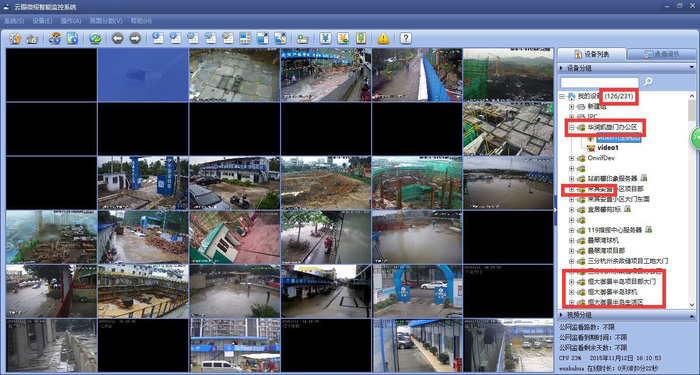Viewport: 700px width, 375px height.
Task: Go to next page with right arrow
Action: [135, 38]
